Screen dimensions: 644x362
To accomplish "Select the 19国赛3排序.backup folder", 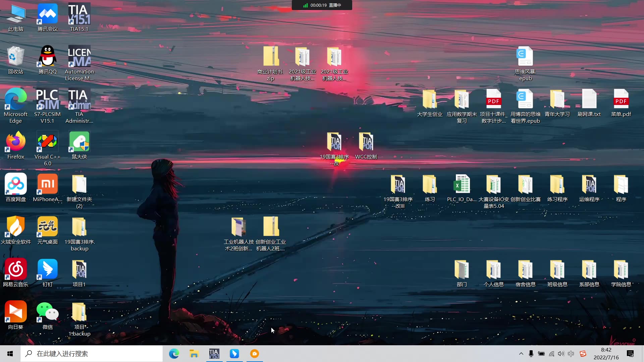I will coord(79,234).
